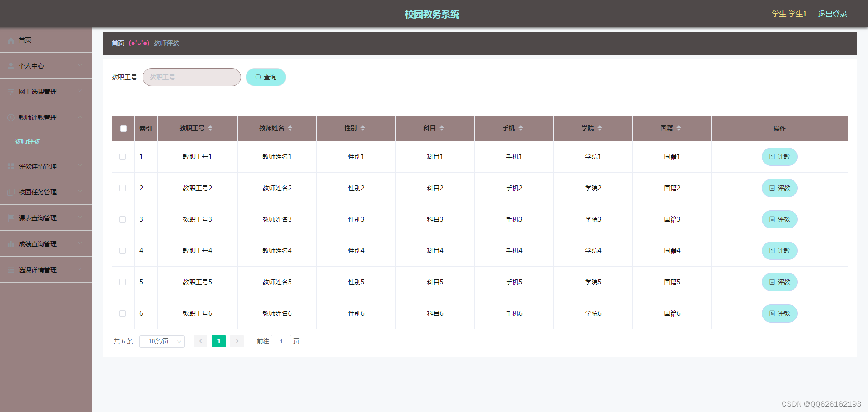Expand the 个人中心 menu chevron
This screenshot has height=412, width=868.
coord(80,66)
